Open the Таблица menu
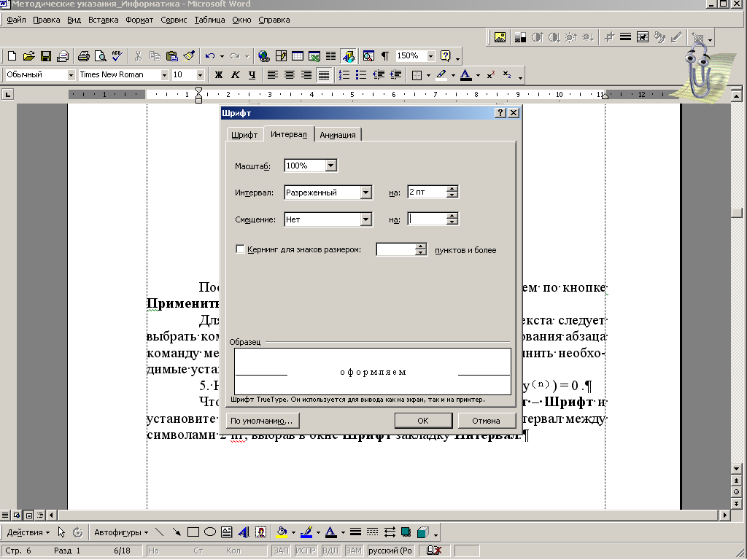Viewport: 747px width, 560px height. point(209,20)
